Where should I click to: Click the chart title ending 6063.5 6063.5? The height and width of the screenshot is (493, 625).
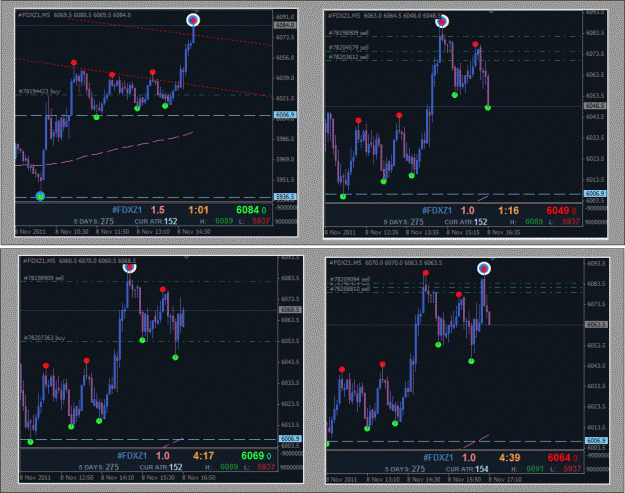[385, 263]
